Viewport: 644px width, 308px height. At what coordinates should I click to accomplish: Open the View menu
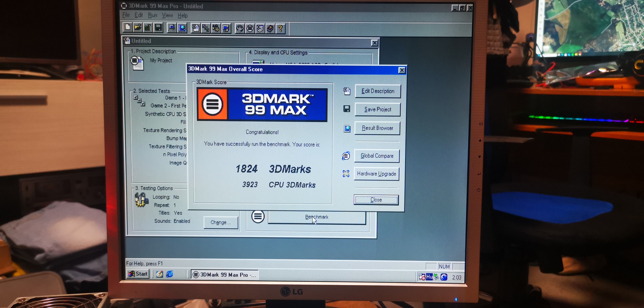167,15
